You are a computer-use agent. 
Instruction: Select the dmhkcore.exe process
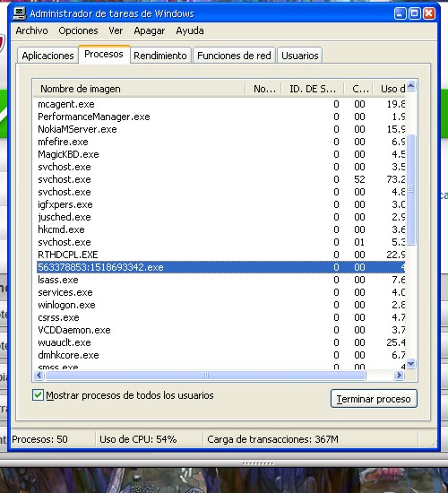(x=221, y=355)
